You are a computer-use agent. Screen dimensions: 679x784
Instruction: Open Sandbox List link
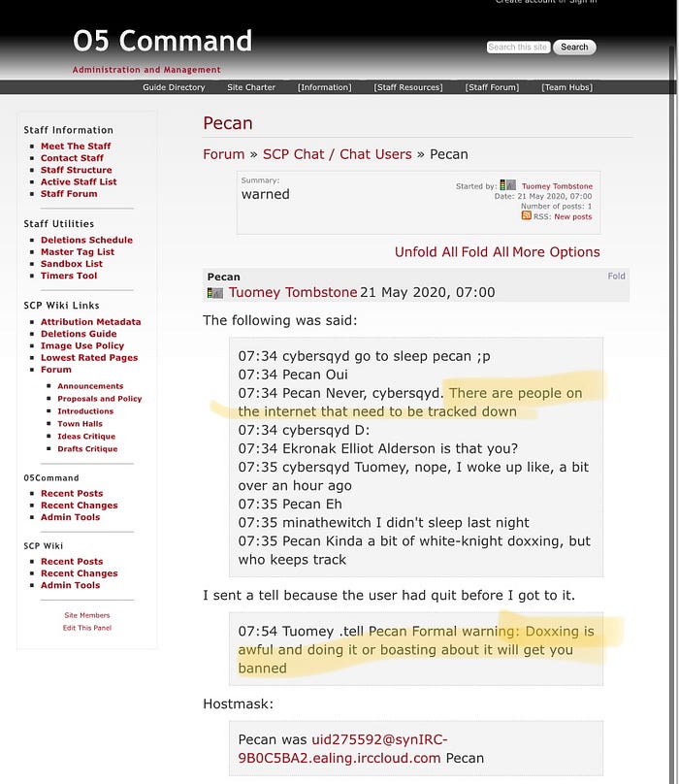72,264
